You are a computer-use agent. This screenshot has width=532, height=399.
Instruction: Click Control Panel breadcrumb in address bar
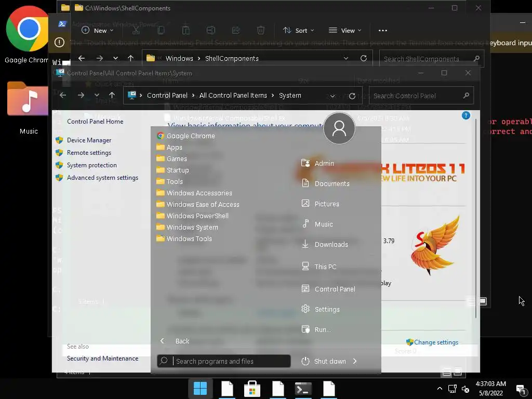coord(167,96)
